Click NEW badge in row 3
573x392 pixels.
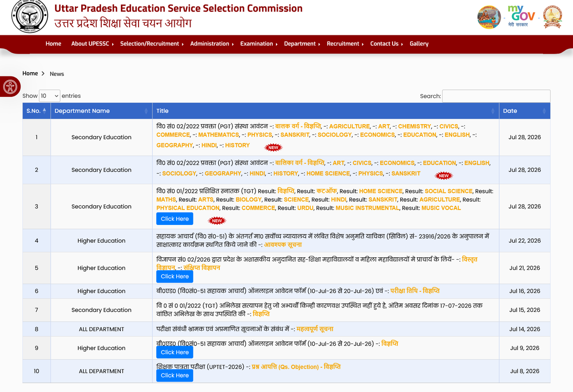[217, 221]
